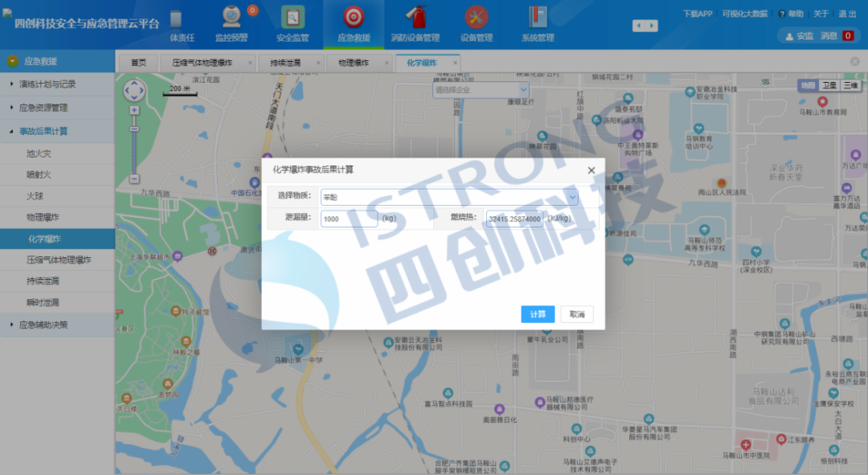This screenshot has height=475, width=868.
Task: Click the map pan compass control
Action: [134, 90]
